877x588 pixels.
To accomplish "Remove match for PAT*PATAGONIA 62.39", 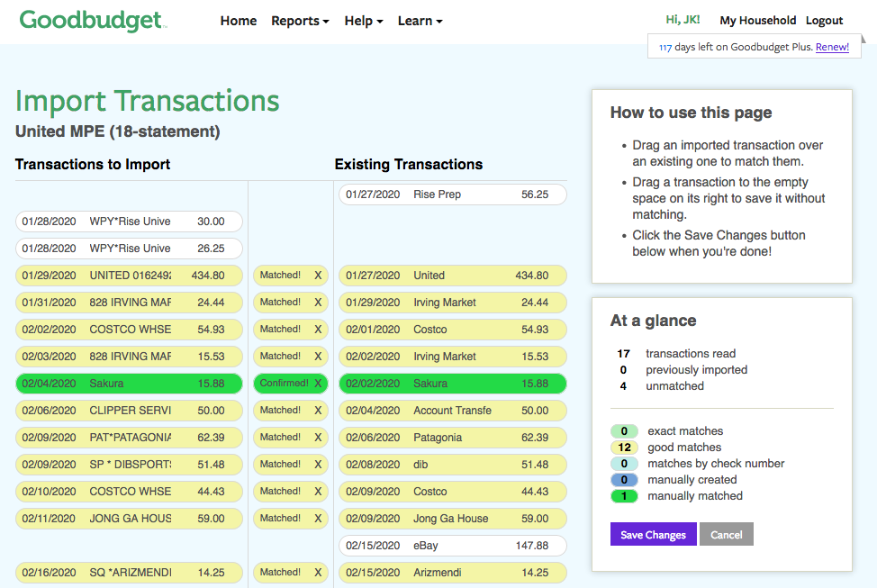I will 318,437.
